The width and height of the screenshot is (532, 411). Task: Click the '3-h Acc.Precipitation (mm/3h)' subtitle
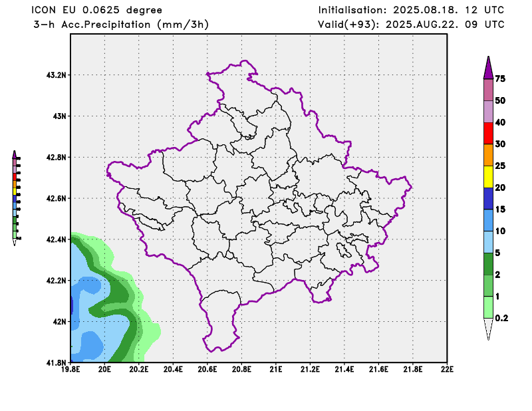tap(121, 25)
